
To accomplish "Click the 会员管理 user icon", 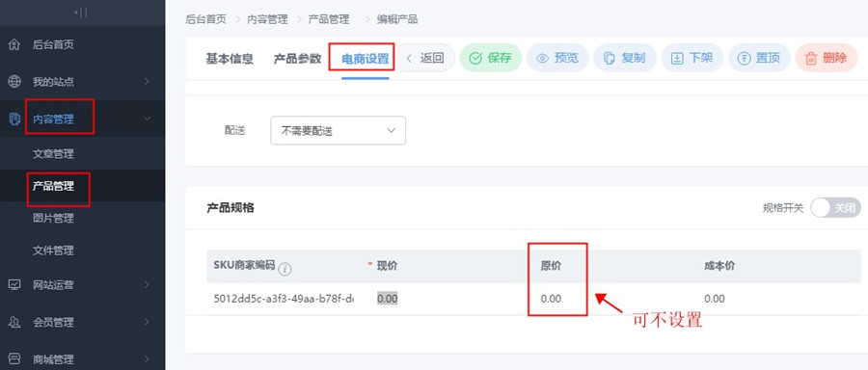I will point(14,322).
